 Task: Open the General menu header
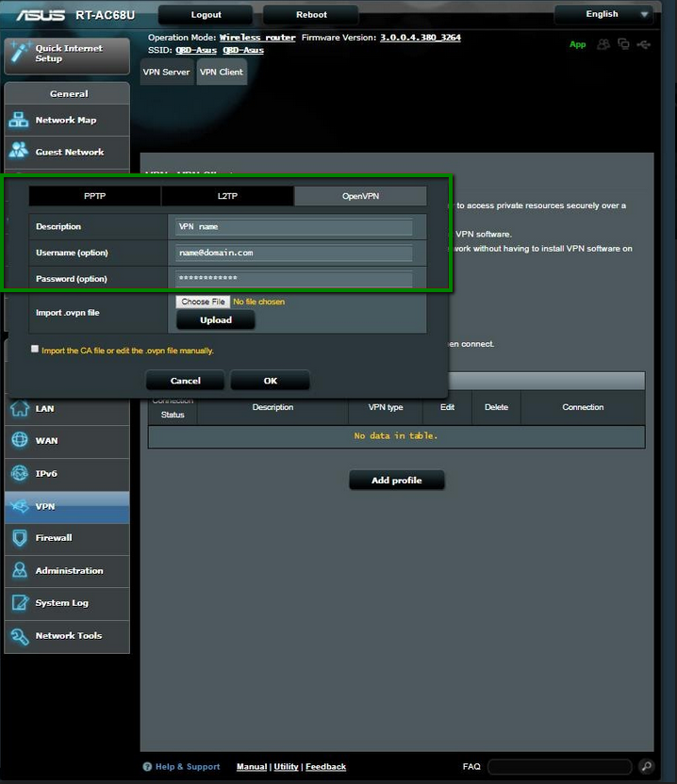tap(68, 93)
